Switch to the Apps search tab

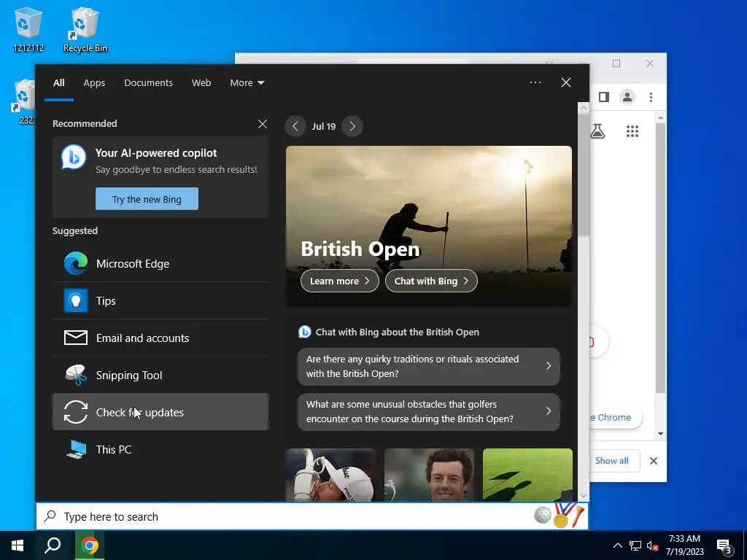[x=94, y=83]
